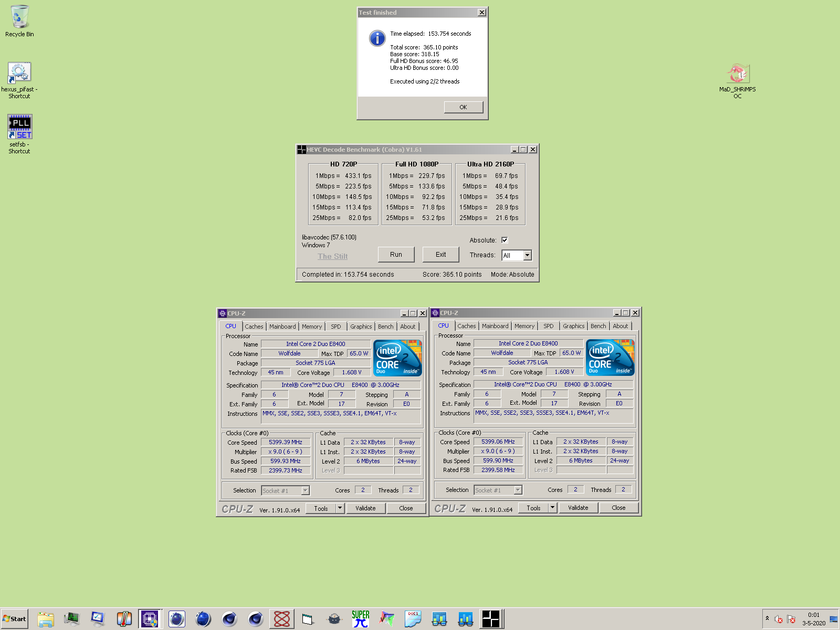Switch to CPU-Z chip icon in taskbar
Screen dimensions: 840x630
[150, 619]
